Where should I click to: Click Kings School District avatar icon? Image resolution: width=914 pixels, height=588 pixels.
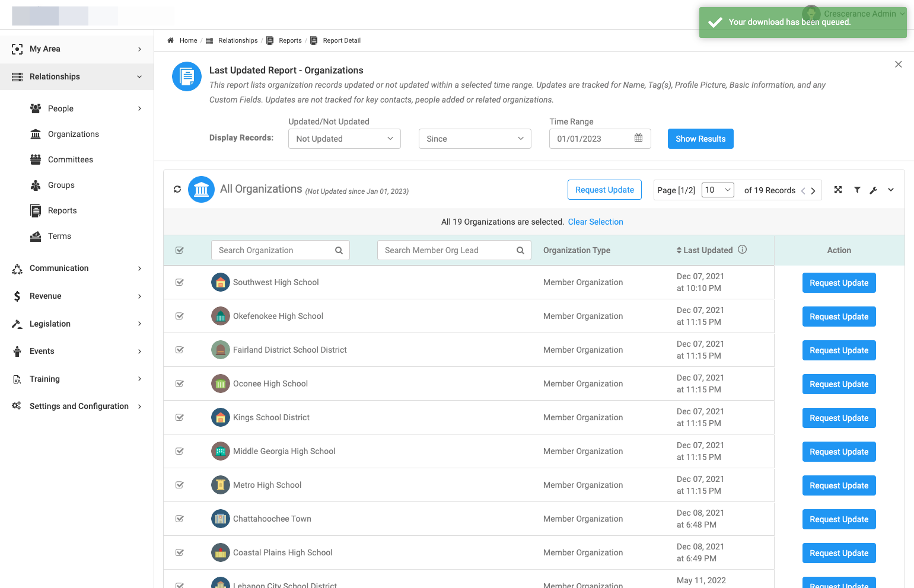221,417
